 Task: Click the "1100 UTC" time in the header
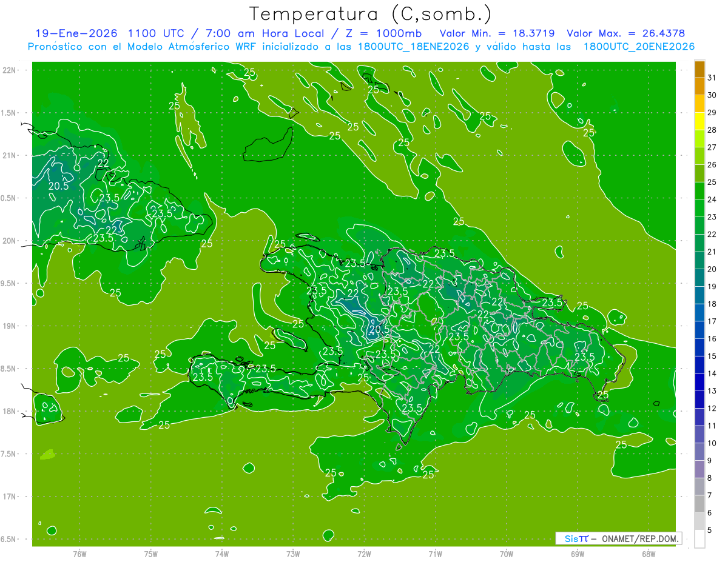pyautogui.click(x=157, y=33)
